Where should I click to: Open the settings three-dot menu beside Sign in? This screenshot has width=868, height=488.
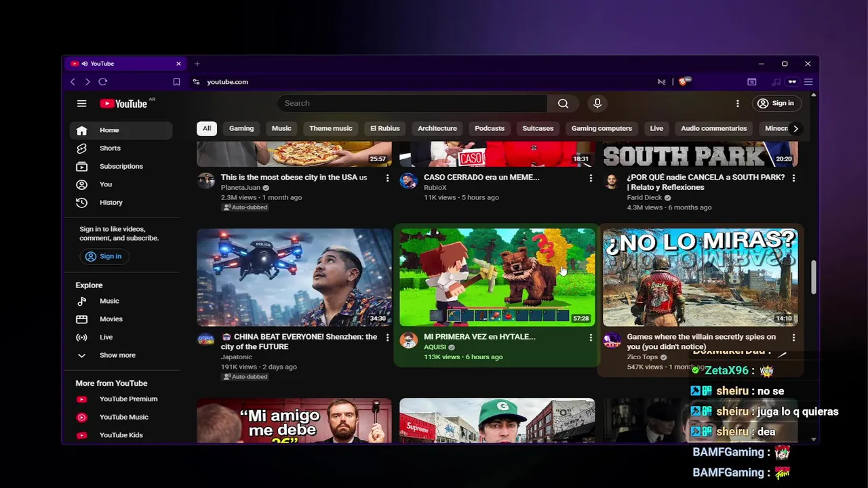tap(738, 103)
